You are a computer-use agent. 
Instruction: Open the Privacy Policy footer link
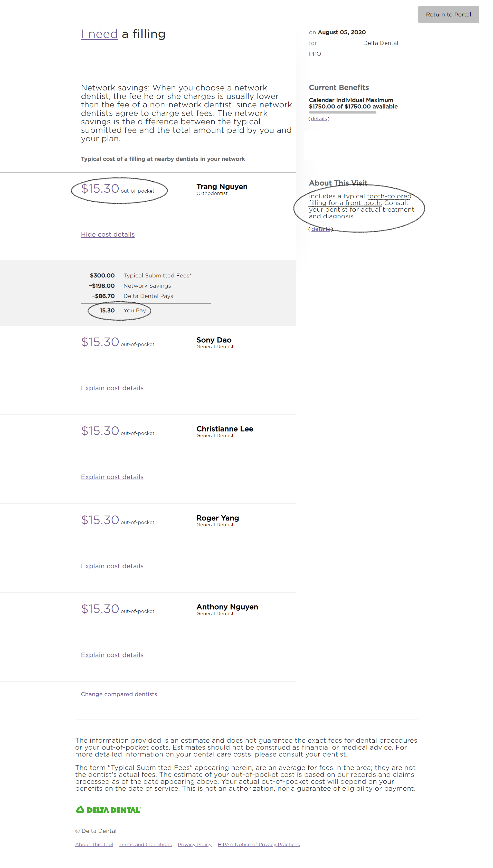tap(195, 844)
